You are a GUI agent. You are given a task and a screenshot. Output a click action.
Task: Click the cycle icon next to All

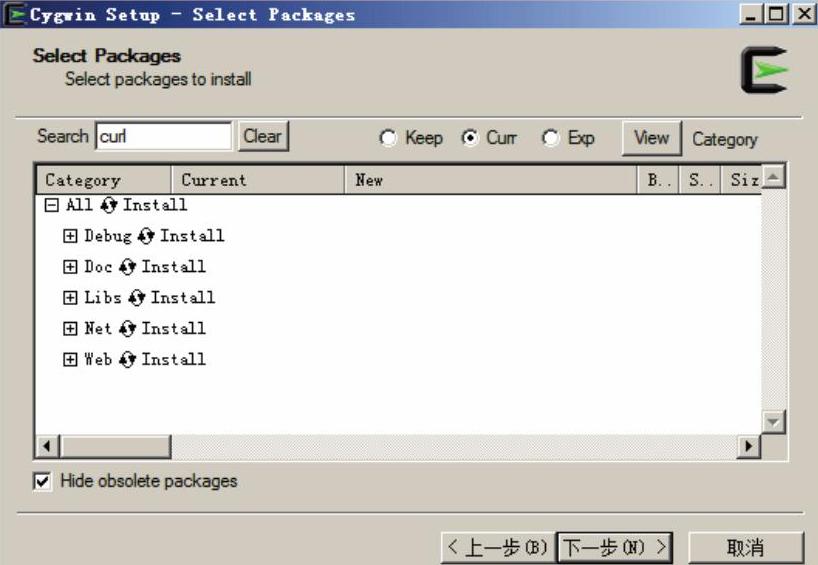(x=109, y=205)
